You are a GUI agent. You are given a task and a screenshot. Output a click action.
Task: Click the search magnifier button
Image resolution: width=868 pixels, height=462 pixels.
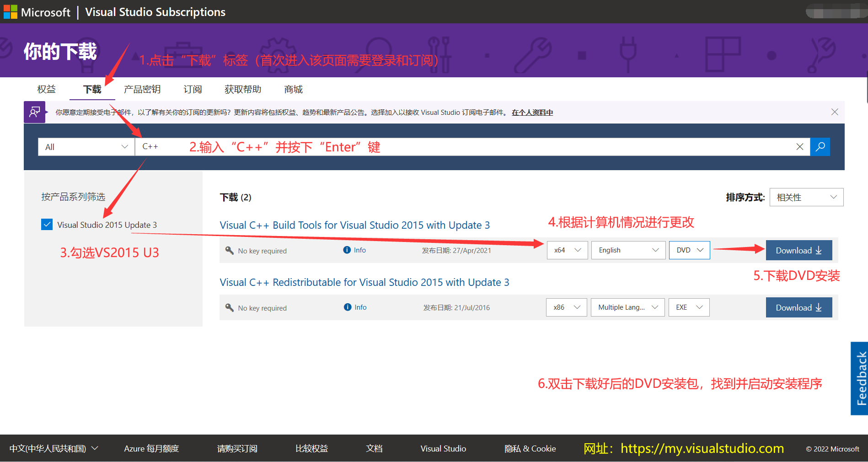[820, 147]
